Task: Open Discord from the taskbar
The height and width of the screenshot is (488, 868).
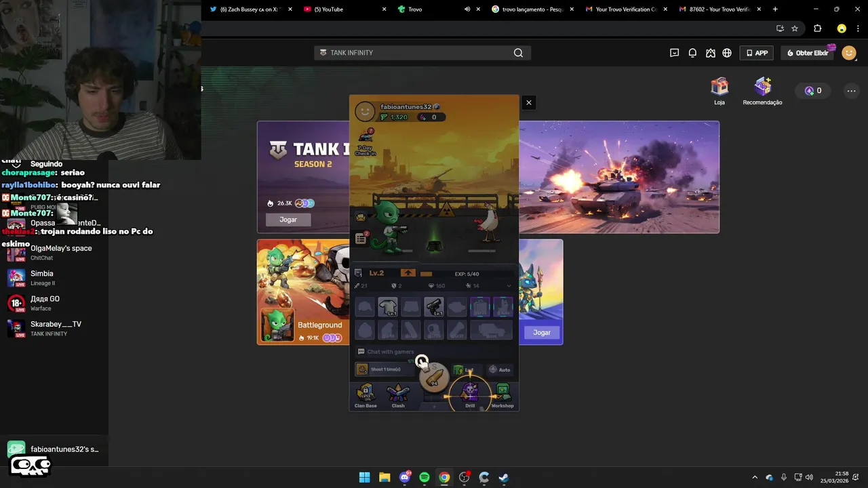Action: coord(405,477)
